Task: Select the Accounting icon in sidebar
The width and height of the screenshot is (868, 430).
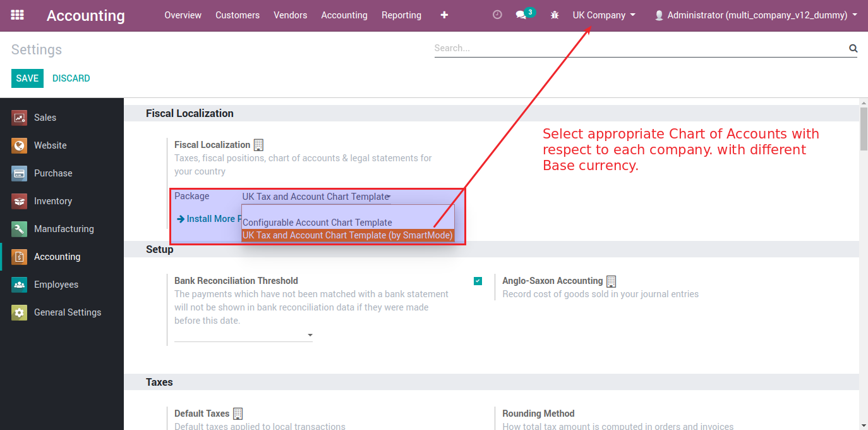Action: (20, 257)
